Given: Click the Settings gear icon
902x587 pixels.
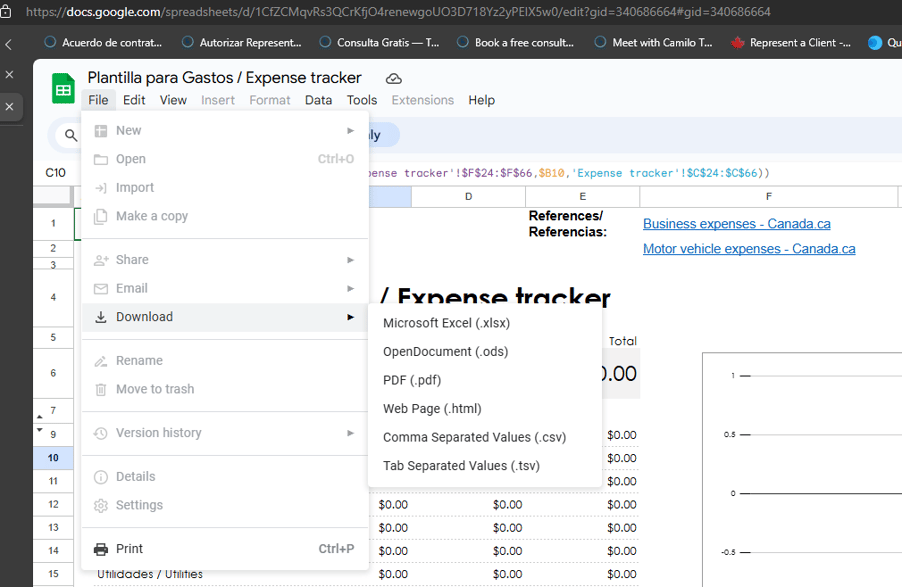Looking at the screenshot, I should [x=101, y=505].
